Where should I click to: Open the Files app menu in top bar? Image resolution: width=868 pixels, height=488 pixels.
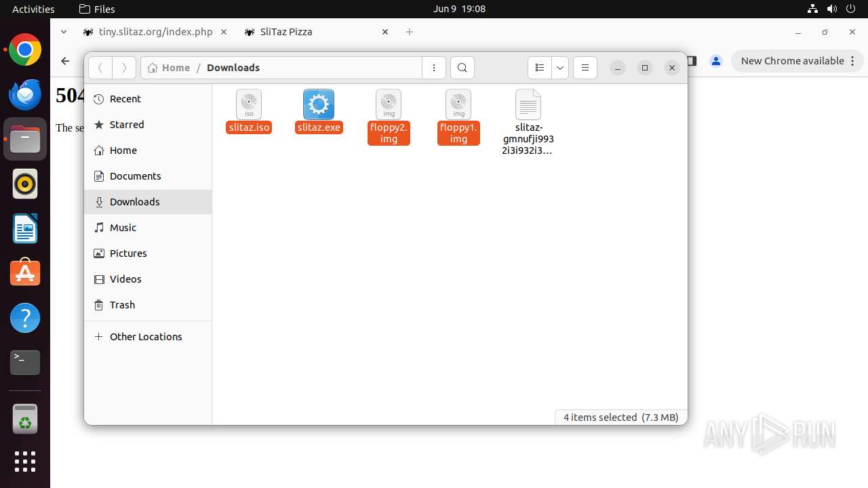tap(97, 9)
